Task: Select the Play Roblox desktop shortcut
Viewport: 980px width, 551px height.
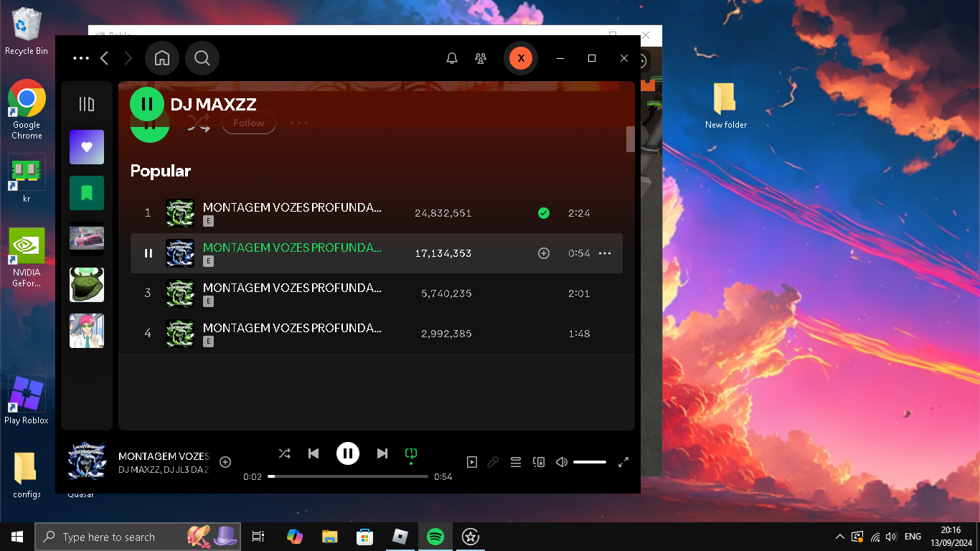Action: pyautogui.click(x=27, y=400)
